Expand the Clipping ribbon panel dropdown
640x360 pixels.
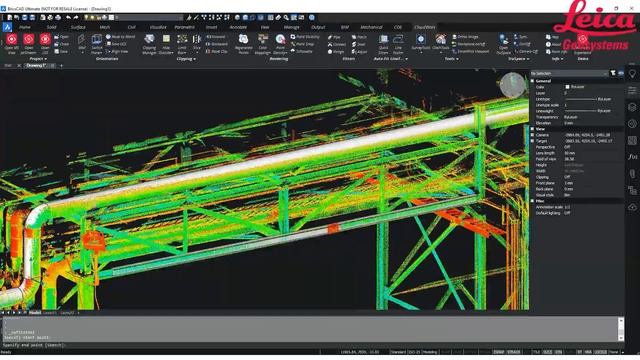pos(186,59)
